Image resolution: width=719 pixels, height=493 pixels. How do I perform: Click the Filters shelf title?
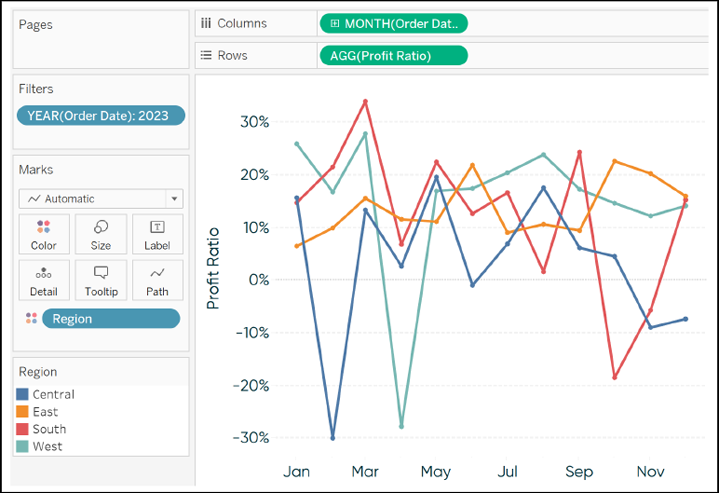[x=36, y=89]
